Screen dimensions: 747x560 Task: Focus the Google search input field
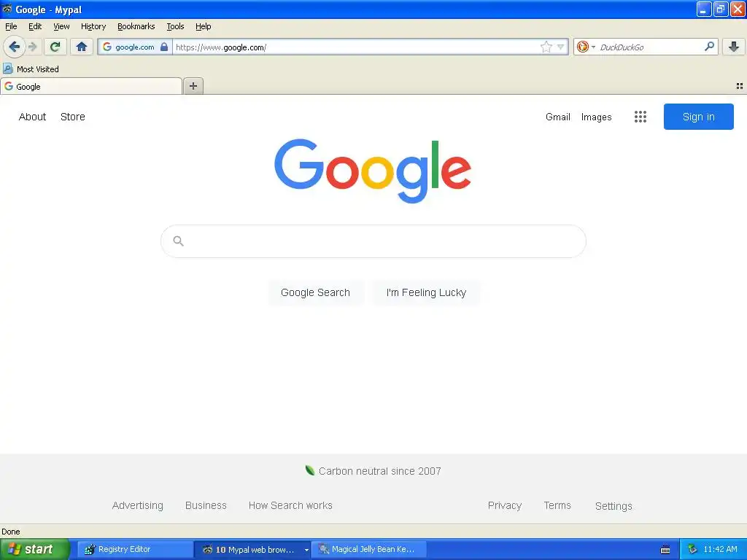(373, 241)
